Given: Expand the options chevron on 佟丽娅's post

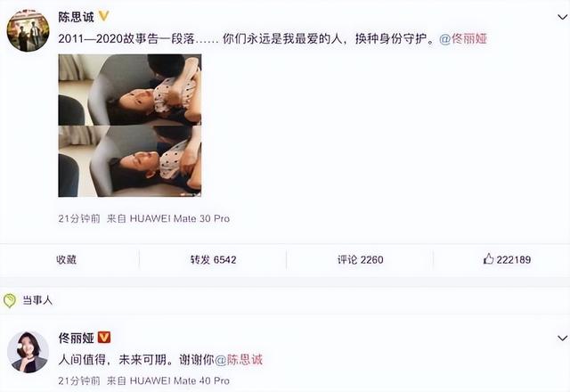Looking at the screenshot, I should point(562,339).
